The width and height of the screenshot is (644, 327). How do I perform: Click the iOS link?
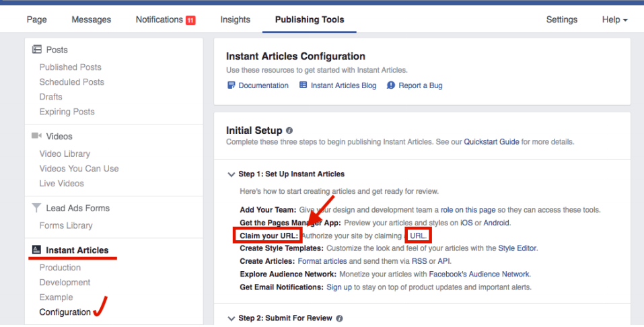[x=466, y=223]
